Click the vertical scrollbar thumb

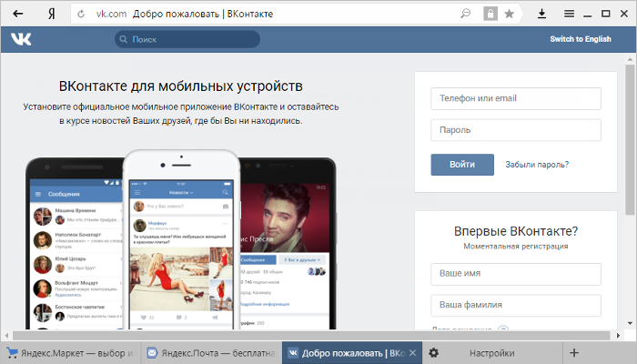coord(630,140)
